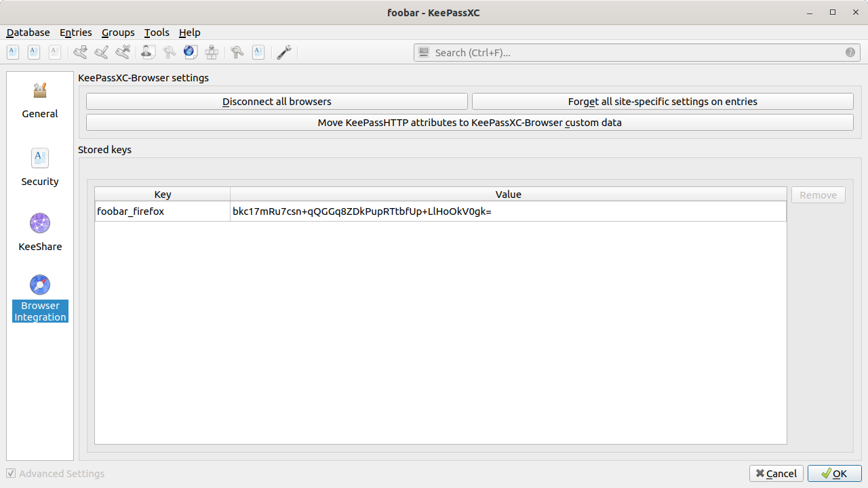Click the Cancel button

point(776,474)
